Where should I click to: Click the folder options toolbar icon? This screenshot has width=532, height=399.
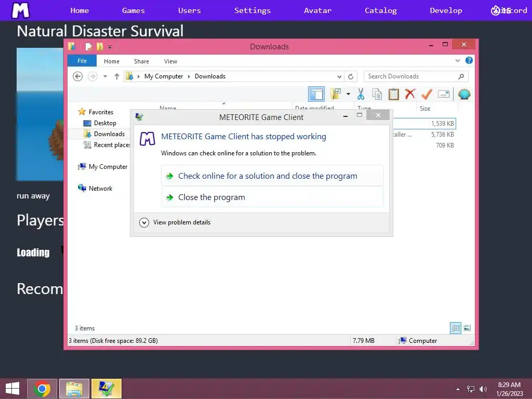[336, 94]
